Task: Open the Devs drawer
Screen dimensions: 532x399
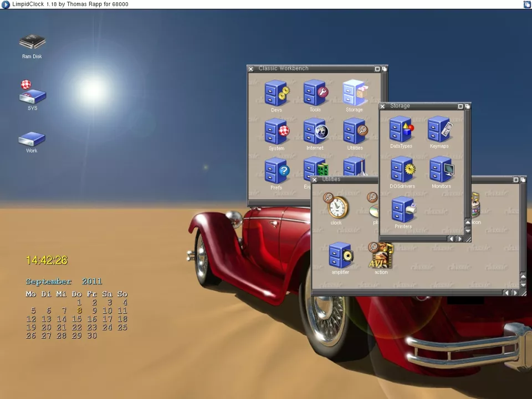Action: click(277, 93)
